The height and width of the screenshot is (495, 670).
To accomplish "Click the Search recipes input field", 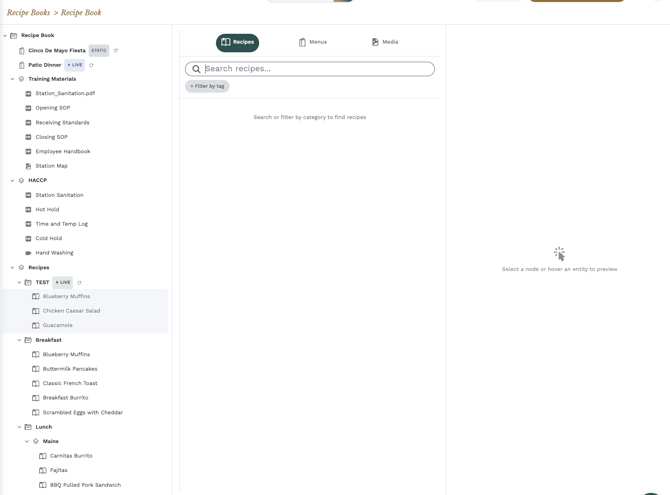I will [310, 69].
